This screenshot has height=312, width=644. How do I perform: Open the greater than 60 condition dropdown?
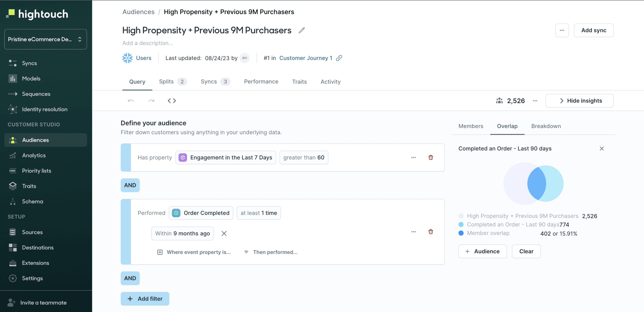coord(304,158)
